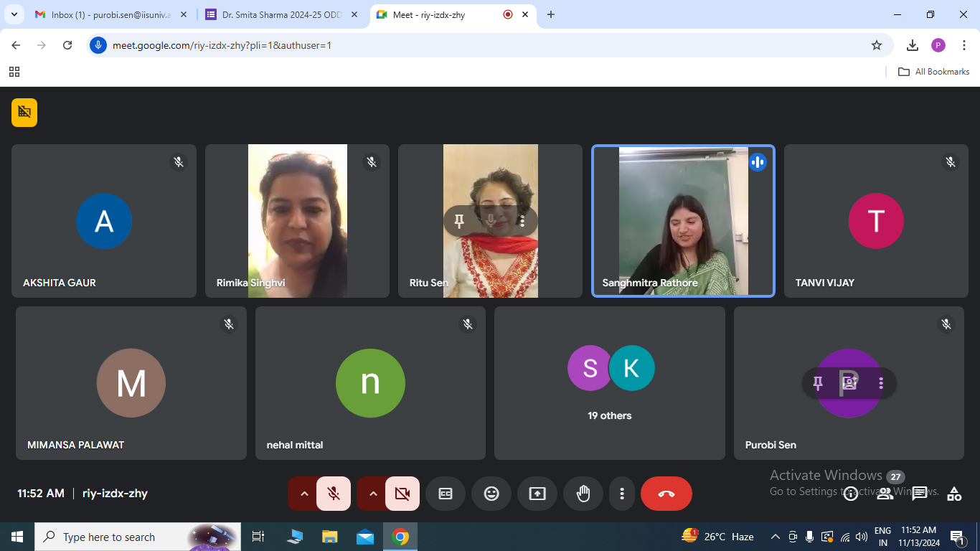Toggle closed captions button

(446, 494)
